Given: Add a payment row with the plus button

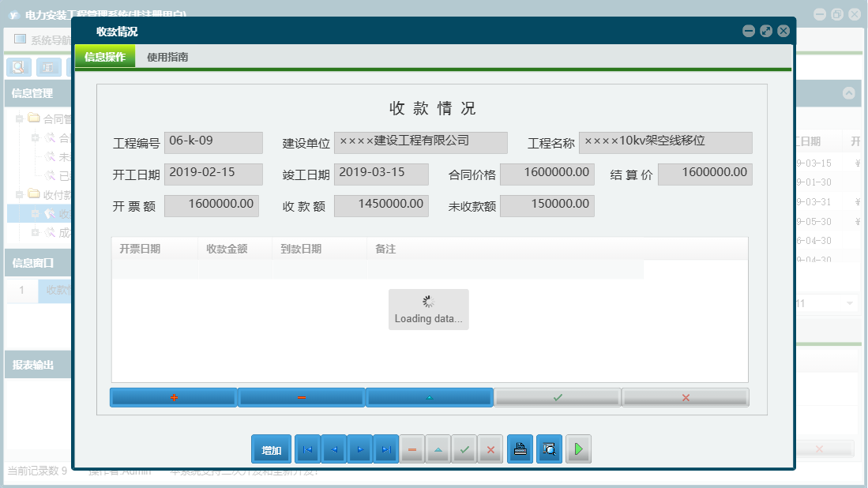Looking at the screenshot, I should [x=173, y=397].
